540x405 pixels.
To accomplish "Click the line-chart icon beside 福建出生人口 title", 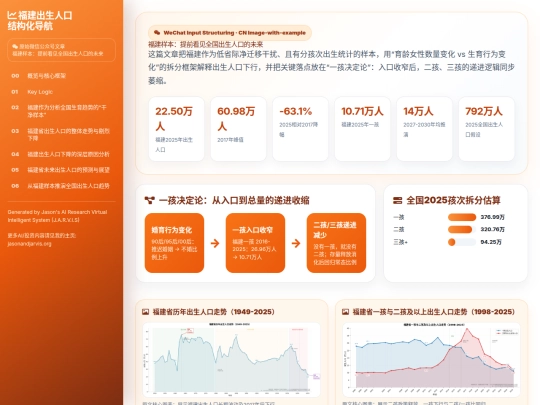I will click(12, 15).
